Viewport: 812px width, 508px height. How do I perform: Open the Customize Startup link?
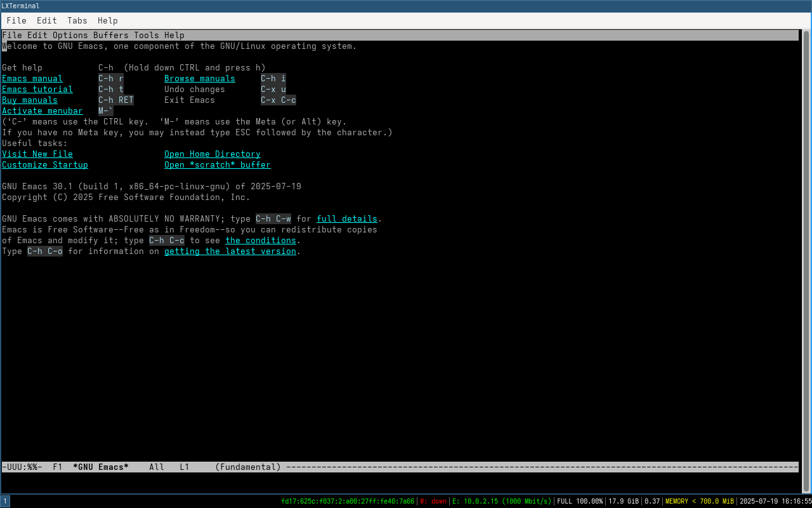point(45,165)
